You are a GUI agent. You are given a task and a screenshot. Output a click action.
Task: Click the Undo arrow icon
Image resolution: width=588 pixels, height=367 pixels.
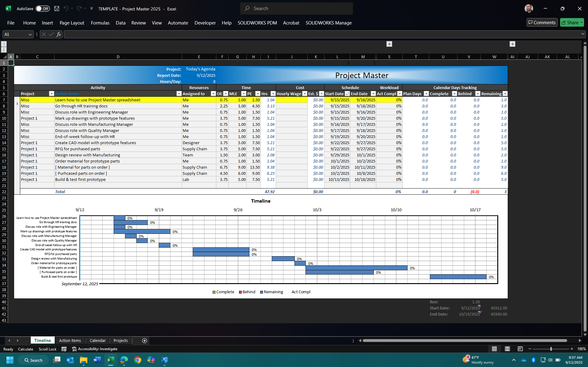tap(66, 9)
